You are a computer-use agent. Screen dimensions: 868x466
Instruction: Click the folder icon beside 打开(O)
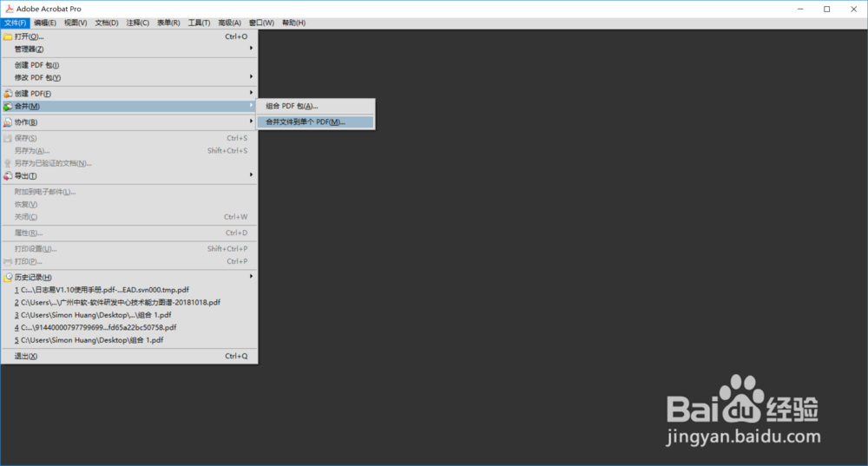[8, 36]
